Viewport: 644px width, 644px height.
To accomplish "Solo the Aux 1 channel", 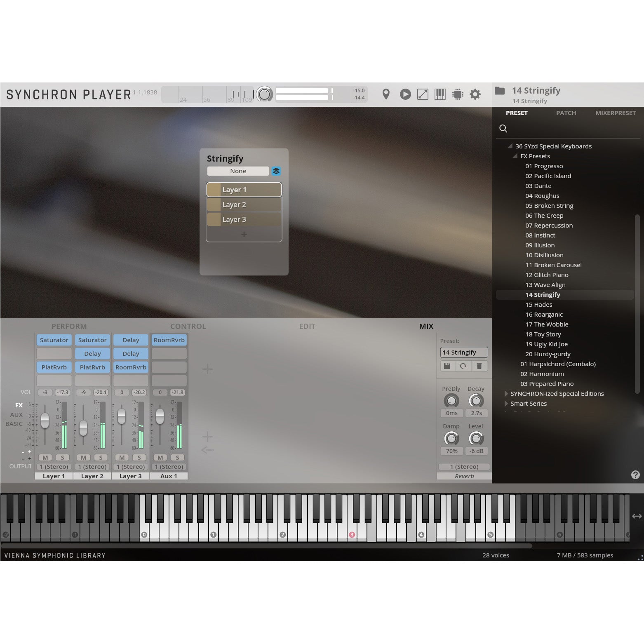I will coord(177,457).
